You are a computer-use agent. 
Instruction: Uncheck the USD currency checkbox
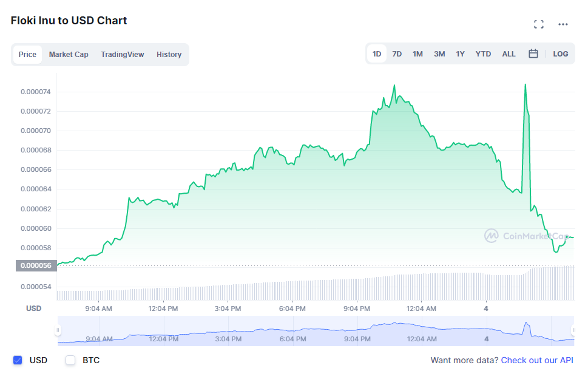coord(18,360)
